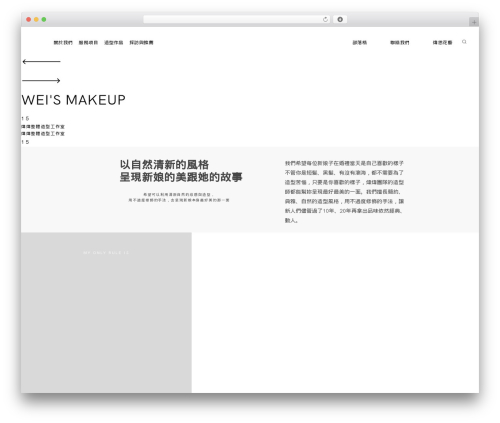Click the search magnifier icon in site header

coord(464,42)
